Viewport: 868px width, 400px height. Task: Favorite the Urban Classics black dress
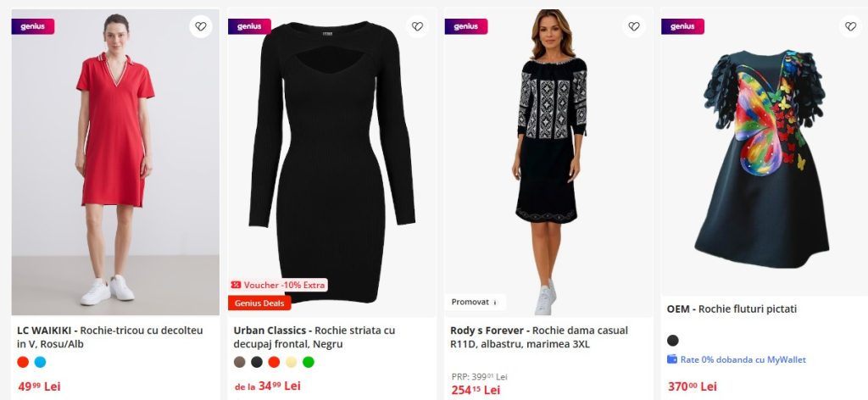[417, 27]
